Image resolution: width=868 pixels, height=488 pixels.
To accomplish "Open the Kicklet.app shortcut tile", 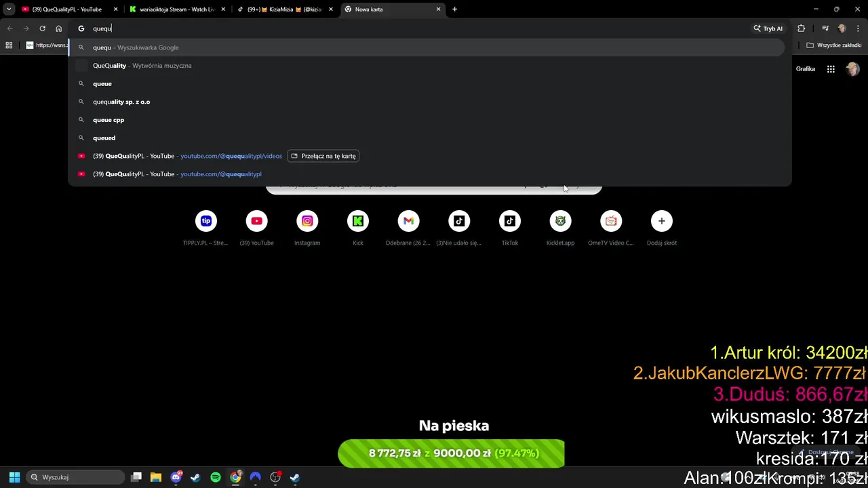I will click(x=560, y=221).
